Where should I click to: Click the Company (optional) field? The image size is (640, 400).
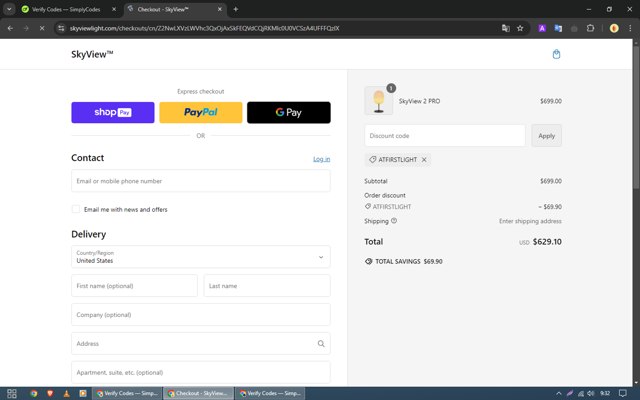click(x=201, y=315)
